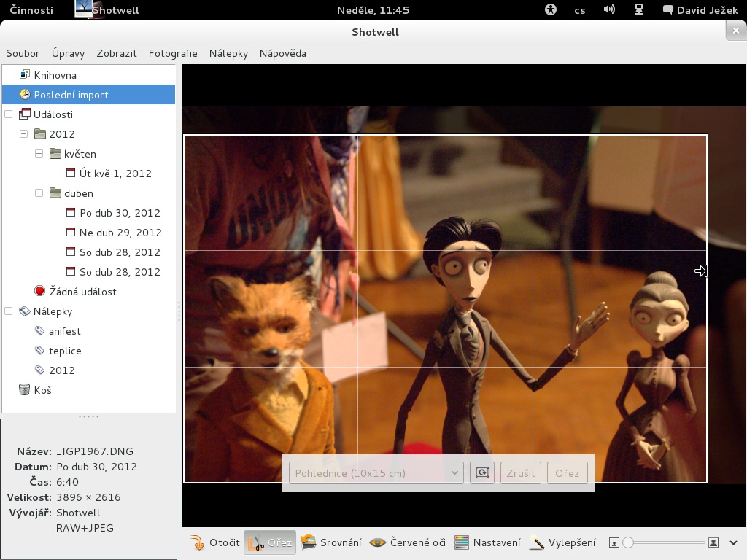Open the Nálepky menu
Image resolution: width=747 pixels, height=560 pixels.
228,53
